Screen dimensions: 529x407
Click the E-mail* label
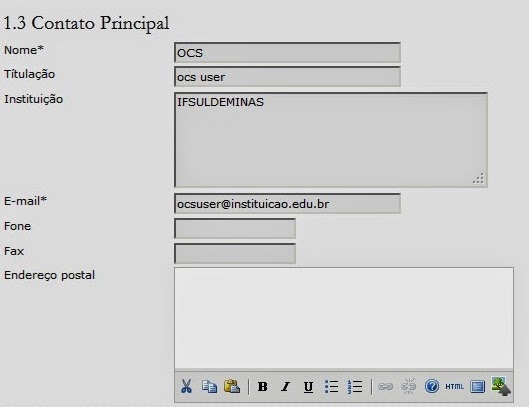(25, 201)
